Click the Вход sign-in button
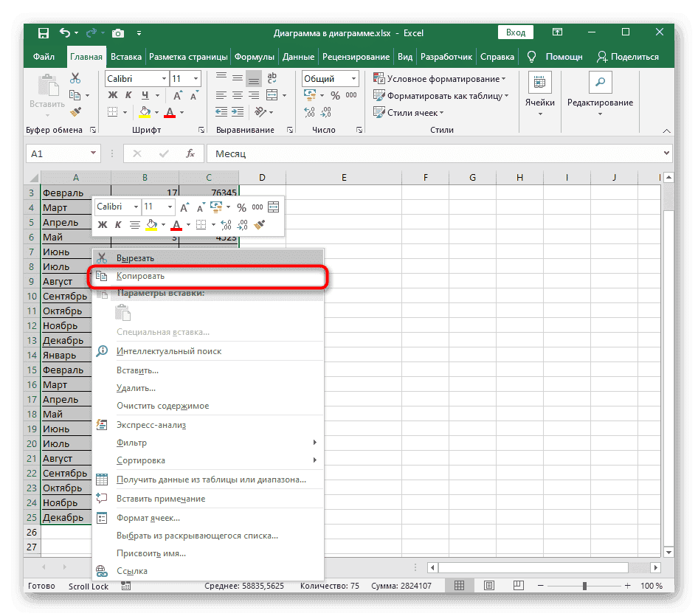 point(516,32)
